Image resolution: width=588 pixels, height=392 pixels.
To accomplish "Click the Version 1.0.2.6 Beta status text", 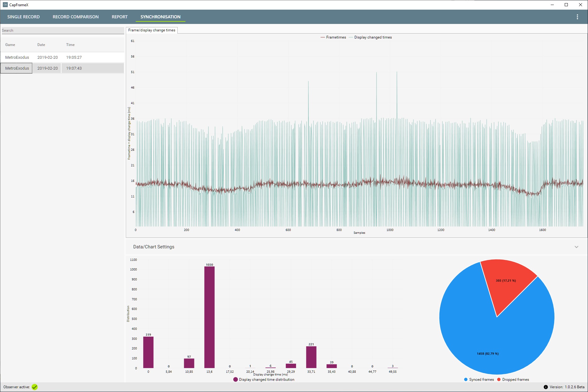I will pos(567,387).
